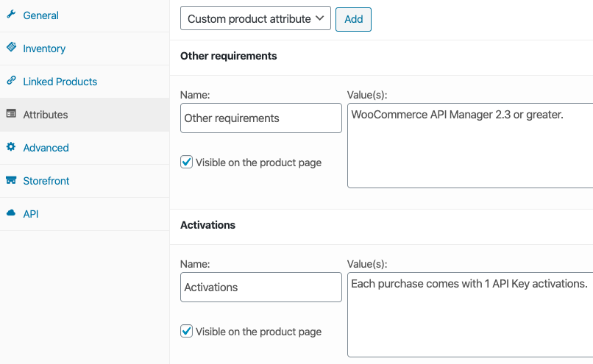This screenshot has width=593, height=364.
Task: Switch to the Inventory tab
Action: click(44, 49)
